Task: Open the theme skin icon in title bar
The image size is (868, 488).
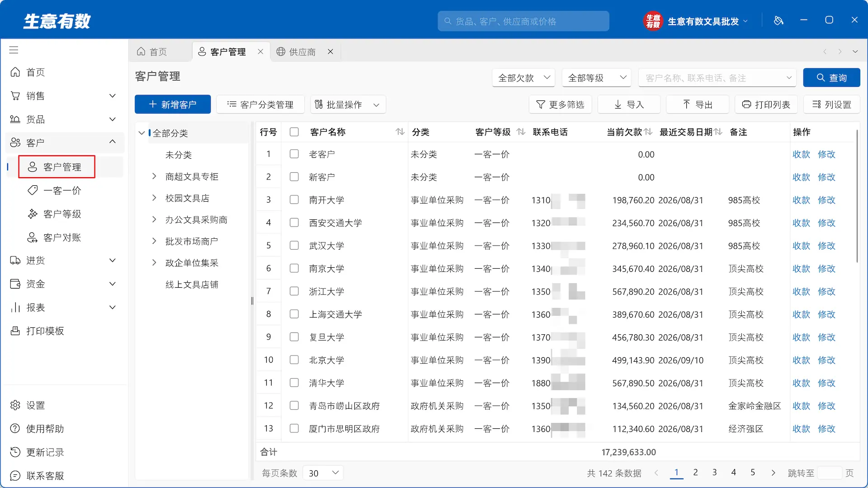Action: coord(778,20)
